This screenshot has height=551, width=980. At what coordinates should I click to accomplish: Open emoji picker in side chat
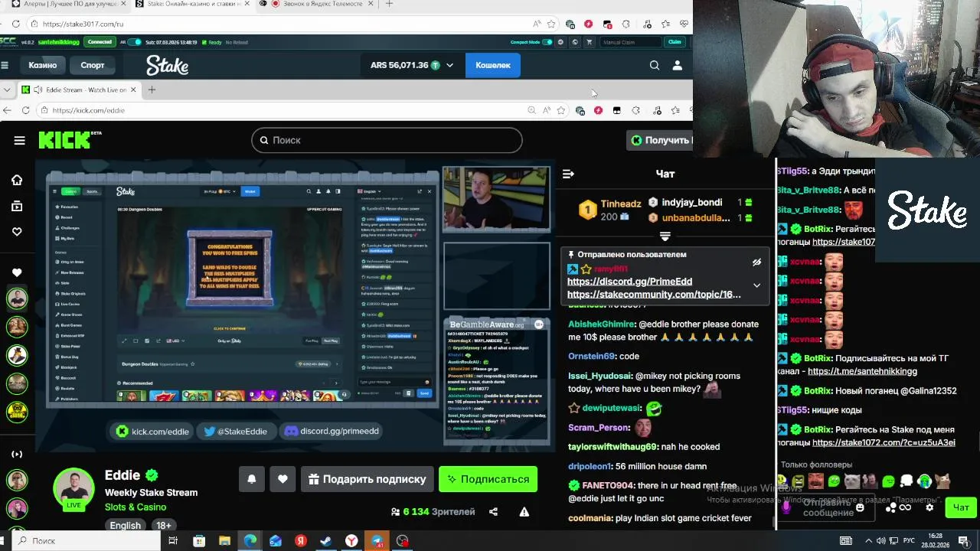(x=860, y=507)
